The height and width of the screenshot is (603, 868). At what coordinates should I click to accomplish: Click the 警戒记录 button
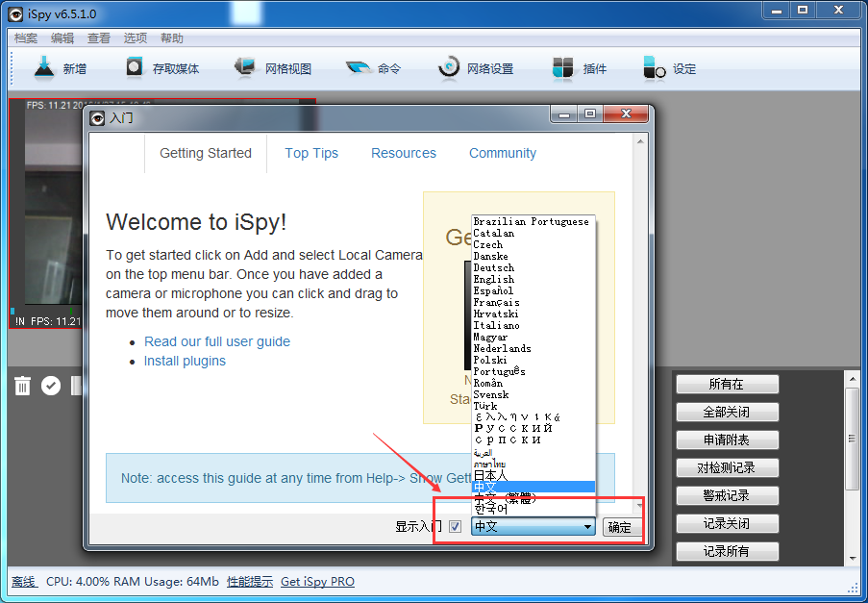(x=727, y=495)
